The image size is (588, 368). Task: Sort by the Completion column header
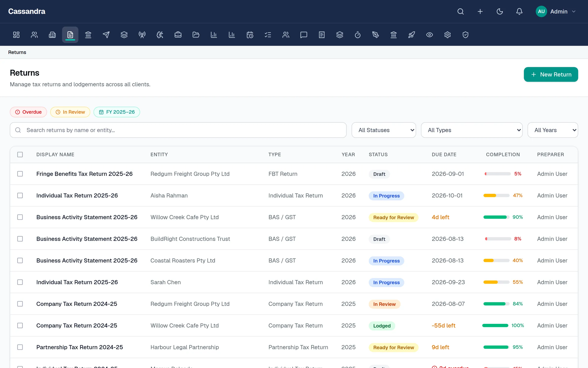(503, 155)
